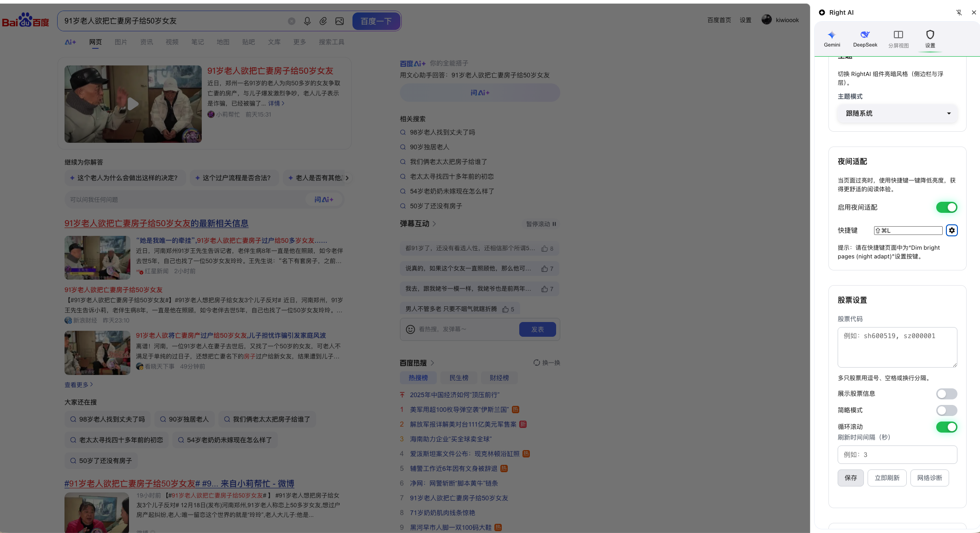Image resolution: width=980 pixels, height=533 pixels.
Task: Click the 网络诊断 button
Action: click(x=929, y=478)
